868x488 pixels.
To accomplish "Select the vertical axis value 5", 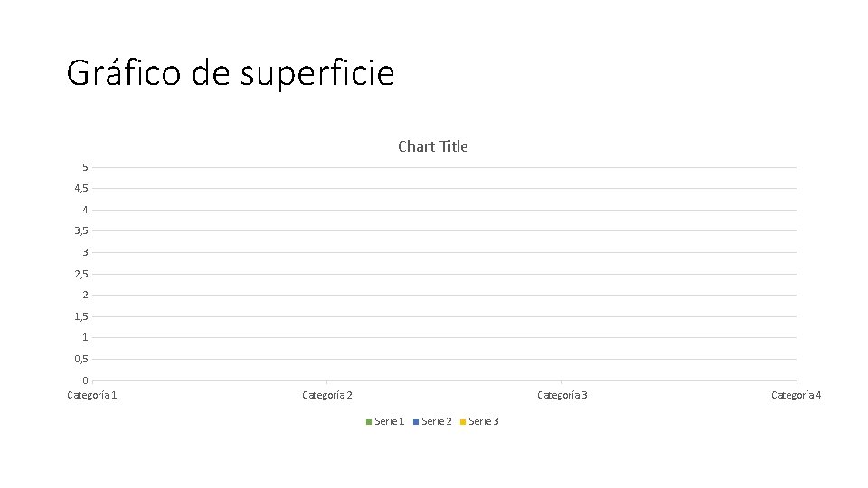I will (x=85, y=167).
